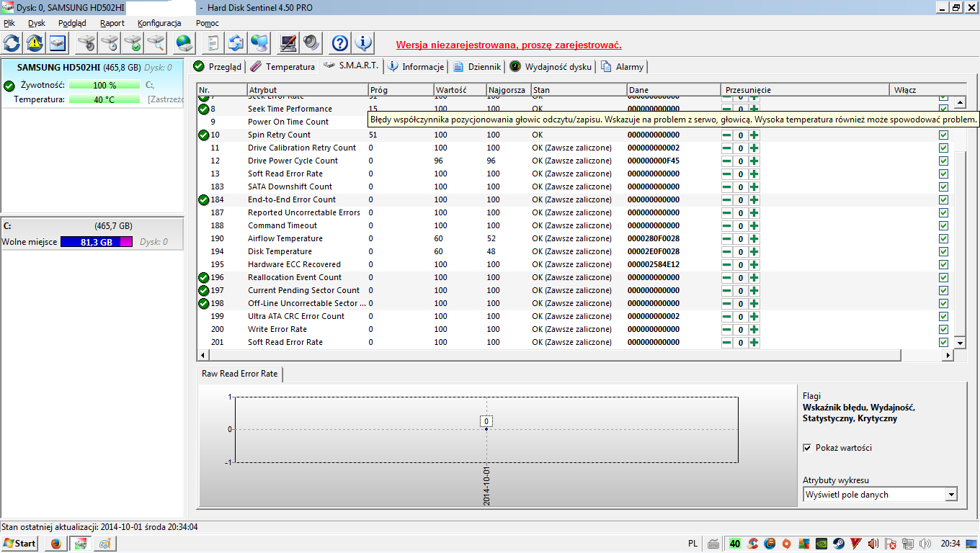Click the speaker sound toolbar icon
The image size is (980, 553).
[311, 43]
